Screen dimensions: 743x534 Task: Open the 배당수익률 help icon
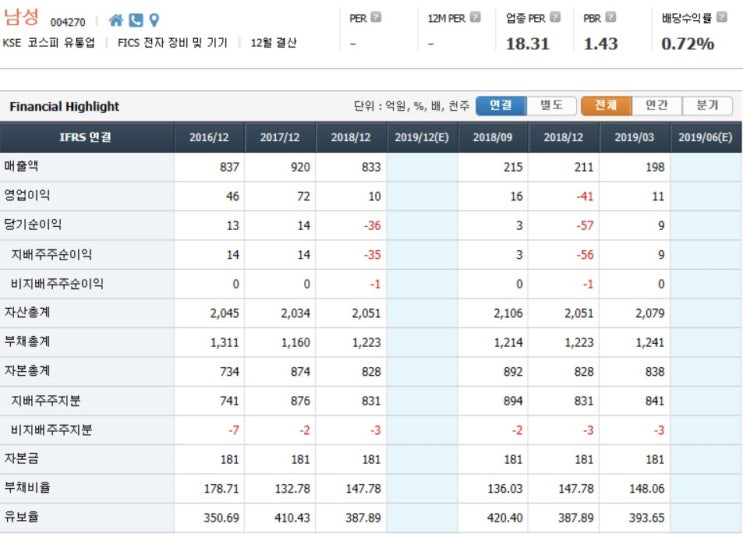click(x=722, y=17)
